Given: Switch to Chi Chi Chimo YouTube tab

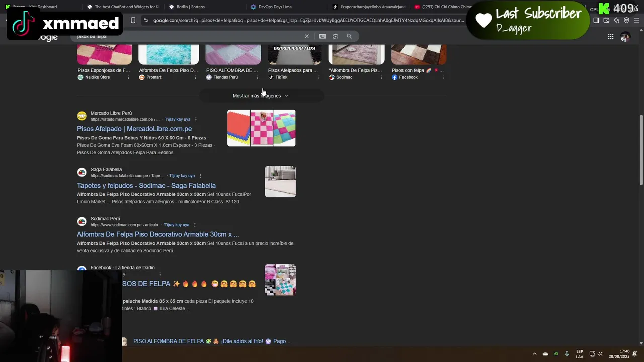Looking at the screenshot, I should click(443, 7).
